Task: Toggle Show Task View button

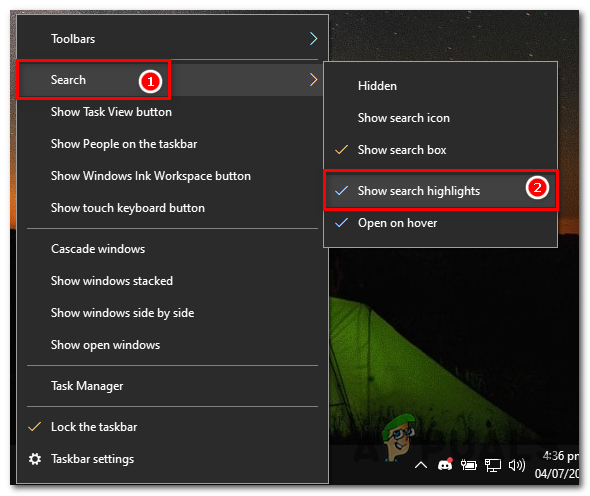Action: (x=172, y=112)
